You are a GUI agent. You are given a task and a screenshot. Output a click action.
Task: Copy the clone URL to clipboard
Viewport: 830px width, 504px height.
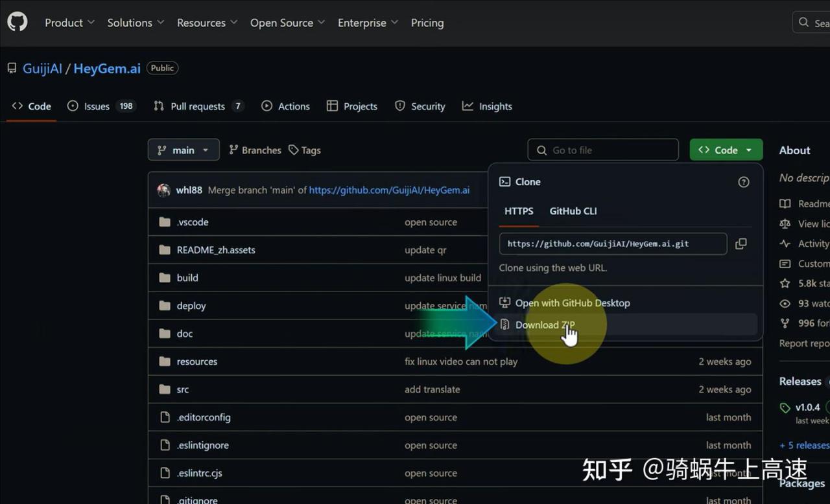tap(741, 244)
